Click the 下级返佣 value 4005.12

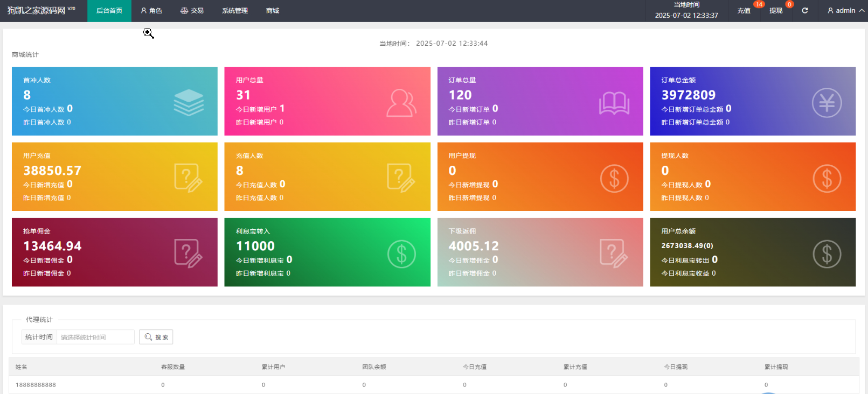pyautogui.click(x=474, y=246)
